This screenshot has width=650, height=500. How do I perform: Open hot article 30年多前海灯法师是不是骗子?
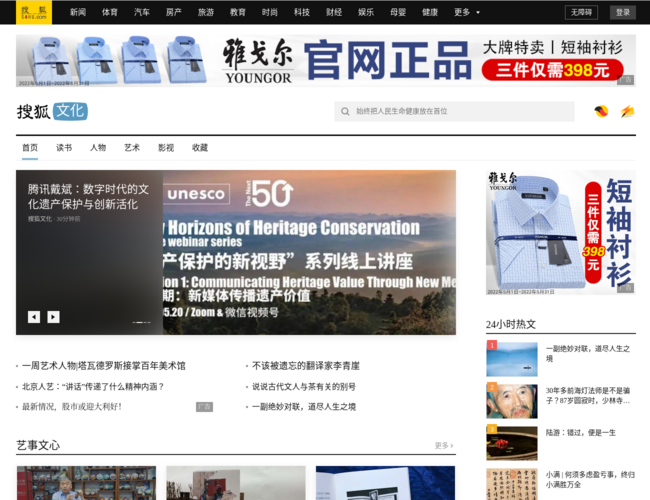(x=588, y=396)
